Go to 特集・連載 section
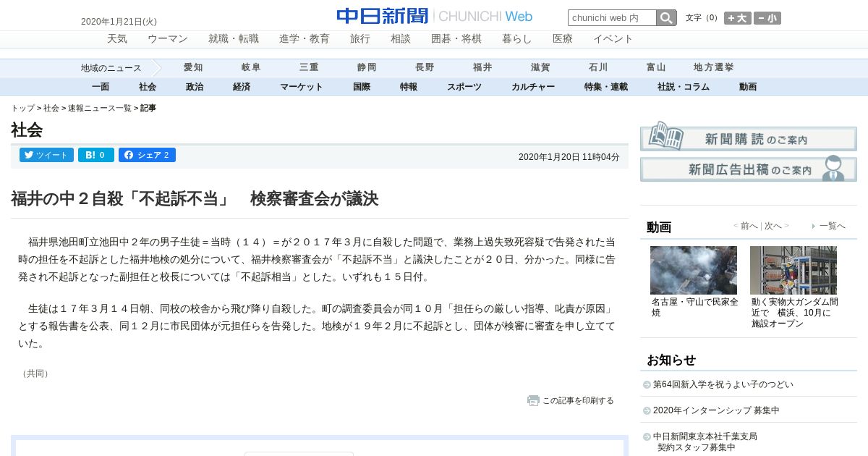Image resolution: width=868 pixels, height=456 pixels. [x=606, y=87]
